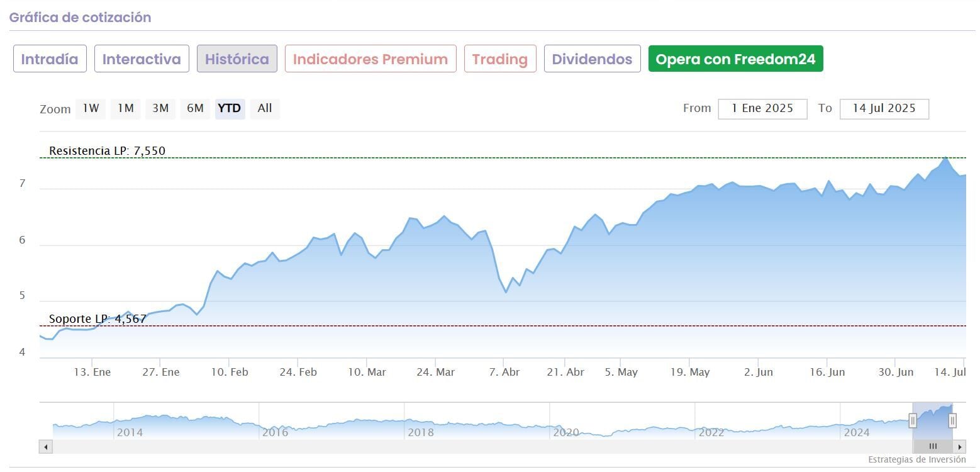
Task: Go to the Trading tab
Action: click(500, 59)
